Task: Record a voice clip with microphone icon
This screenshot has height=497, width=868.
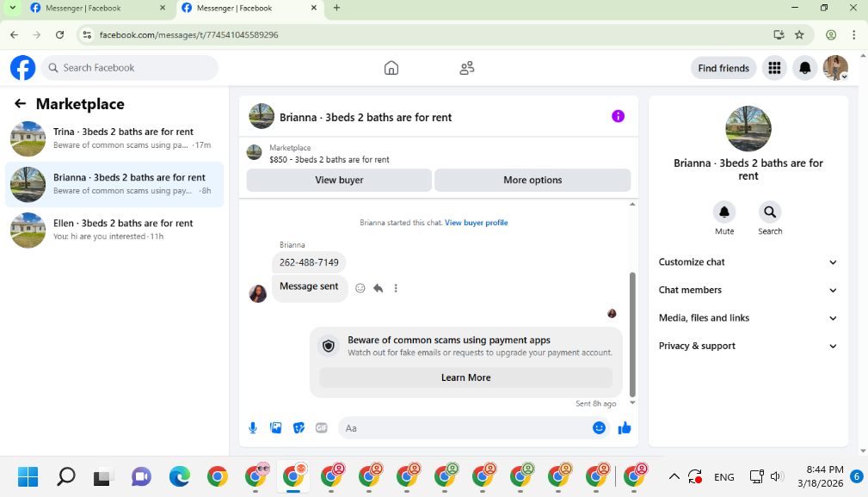Action: (x=253, y=428)
